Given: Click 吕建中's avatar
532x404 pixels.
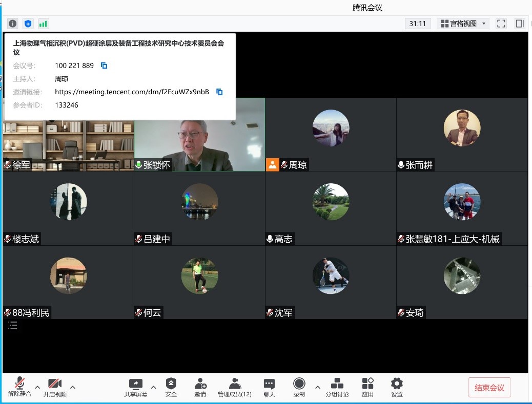Looking at the screenshot, I should 199,202.
